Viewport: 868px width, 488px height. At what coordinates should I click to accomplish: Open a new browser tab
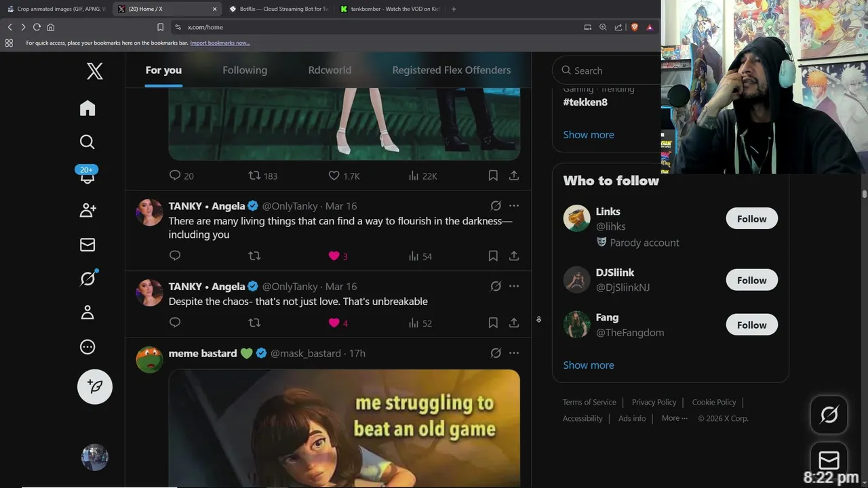tap(454, 9)
